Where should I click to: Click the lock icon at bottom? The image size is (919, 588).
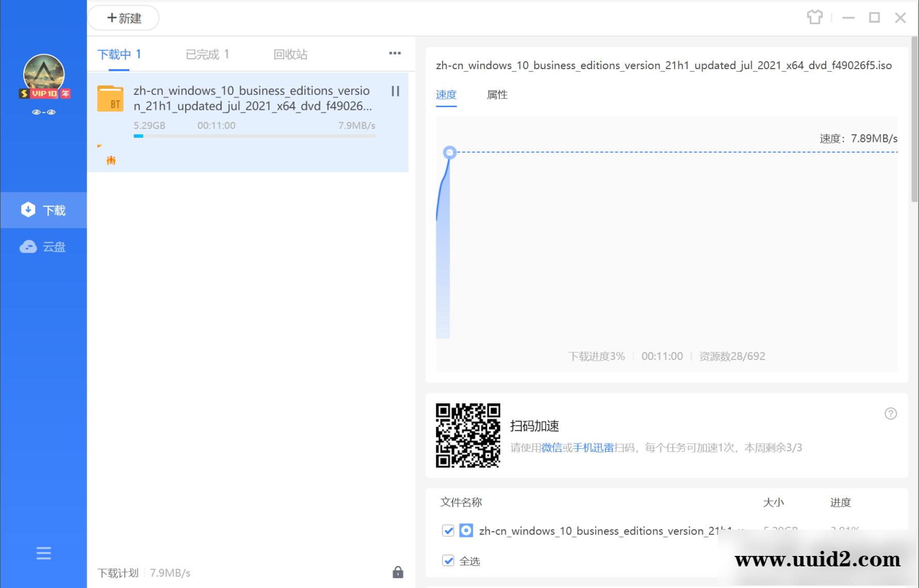(398, 572)
